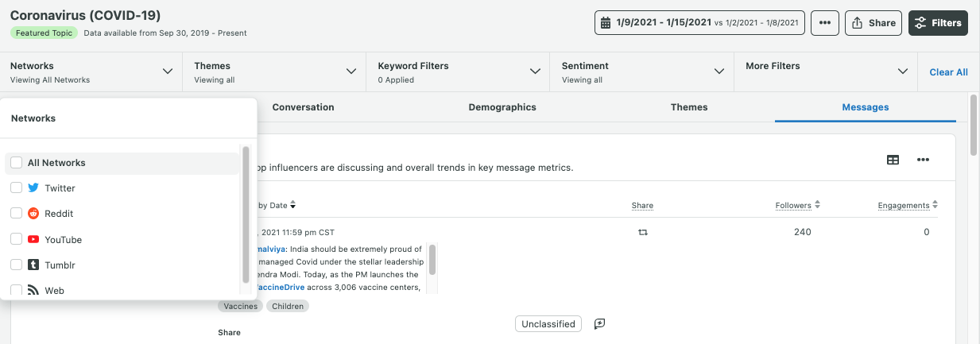
Task: Sort by Followers arrows icon
Action: pyautogui.click(x=817, y=205)
